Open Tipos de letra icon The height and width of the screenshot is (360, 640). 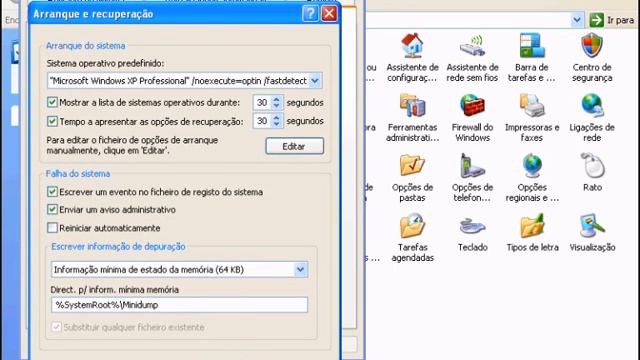(532, 225)
